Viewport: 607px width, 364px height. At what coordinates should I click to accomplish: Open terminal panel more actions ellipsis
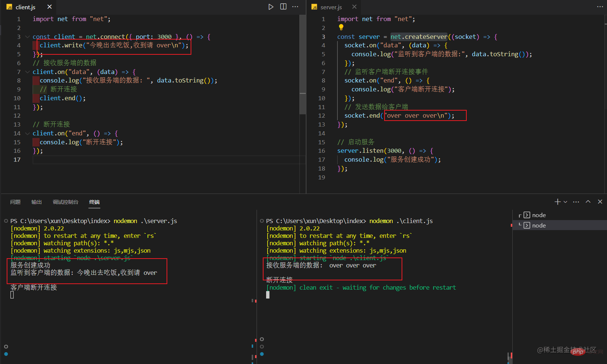[576, 202]
